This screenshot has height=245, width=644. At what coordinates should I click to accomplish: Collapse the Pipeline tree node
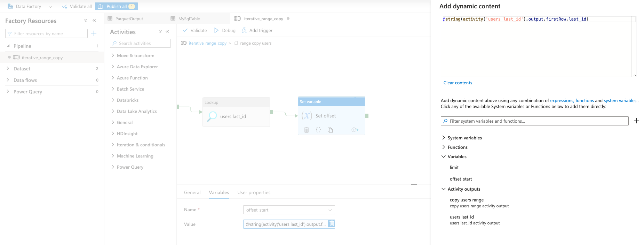8,46
